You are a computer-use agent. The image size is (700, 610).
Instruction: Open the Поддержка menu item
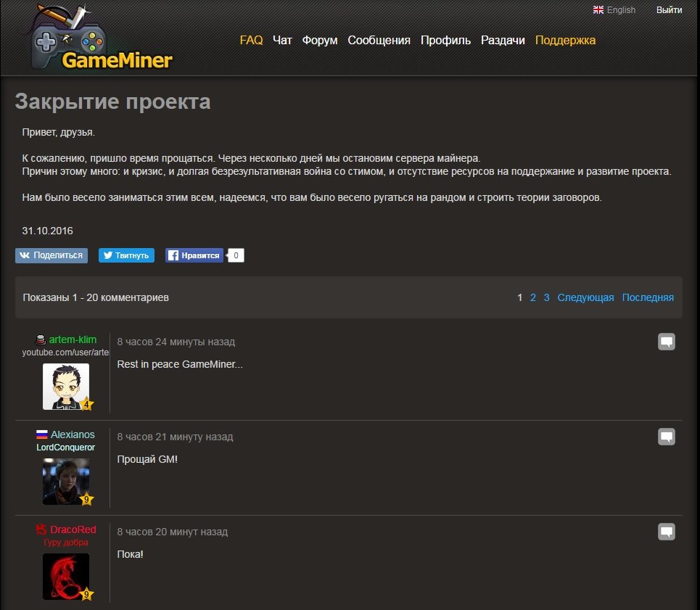pos(565,40)
